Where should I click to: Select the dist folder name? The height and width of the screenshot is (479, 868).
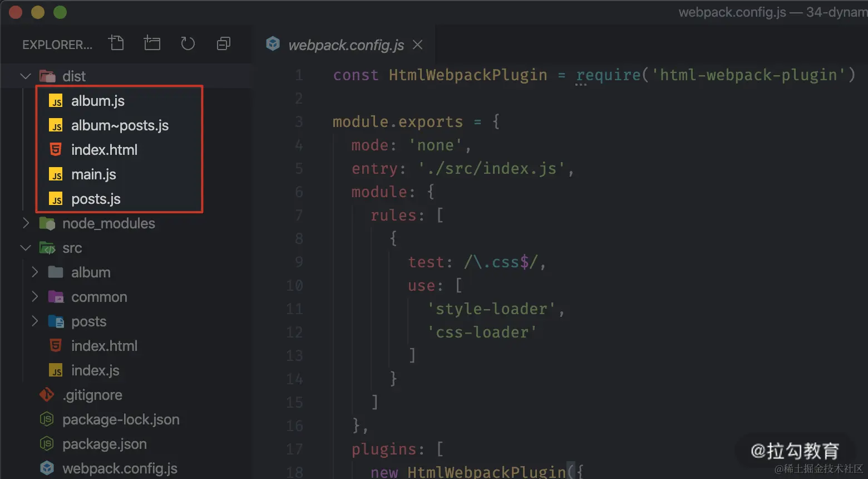tap(74, 76)
